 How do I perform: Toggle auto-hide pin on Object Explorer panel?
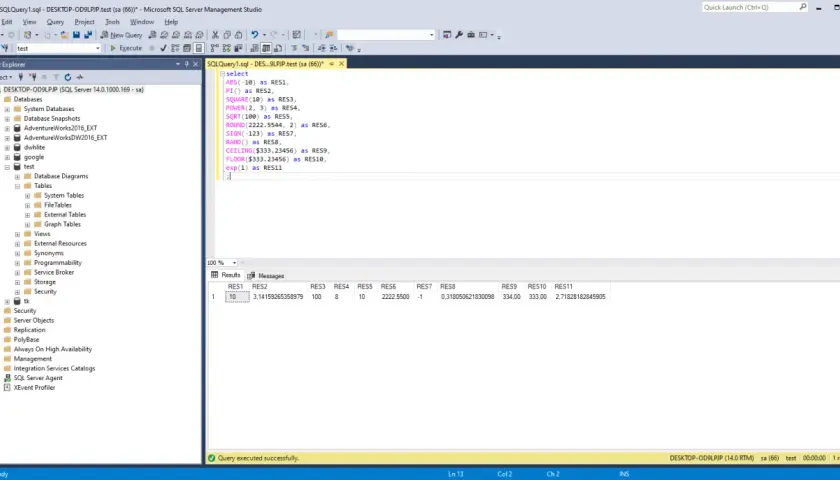pos(186,64)
